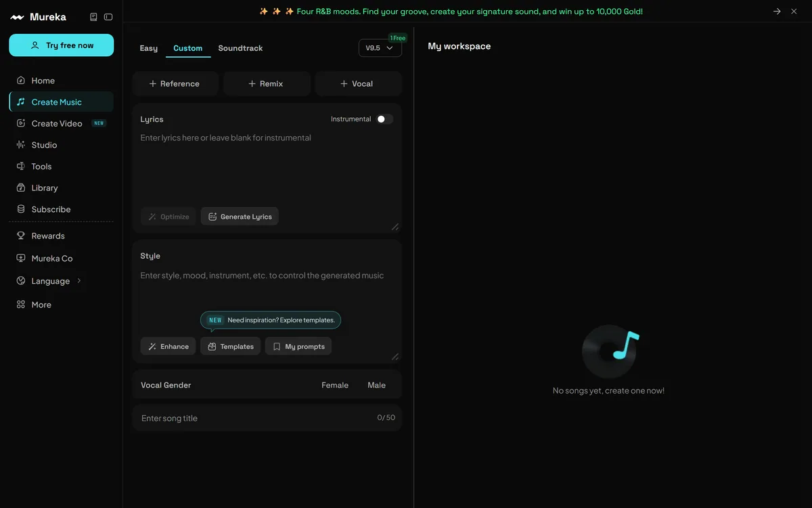Add a Vocal sample

358,84
